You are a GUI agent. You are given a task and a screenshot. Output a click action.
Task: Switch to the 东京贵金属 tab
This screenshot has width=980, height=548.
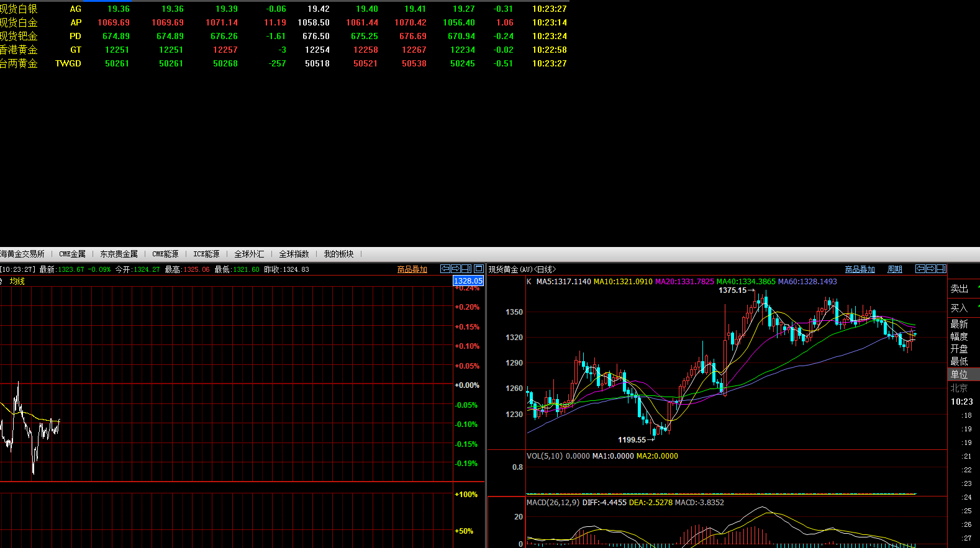(x=119, y=254)
